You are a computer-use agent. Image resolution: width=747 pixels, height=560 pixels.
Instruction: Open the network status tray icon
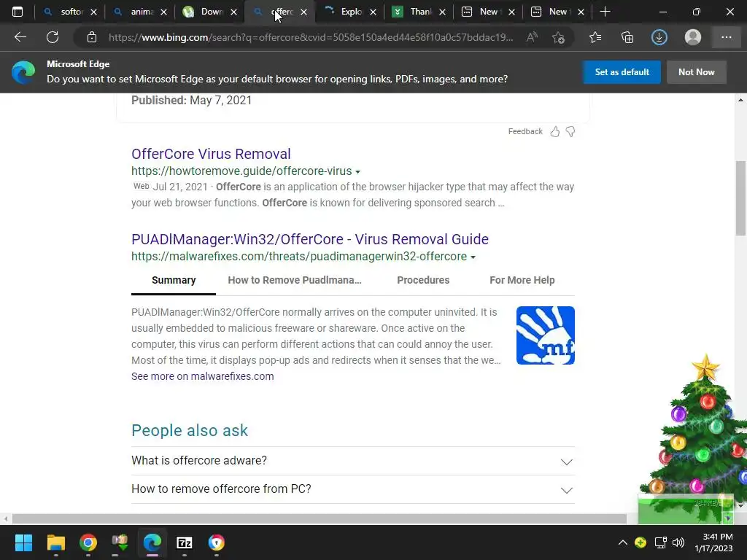pos(660,542)
